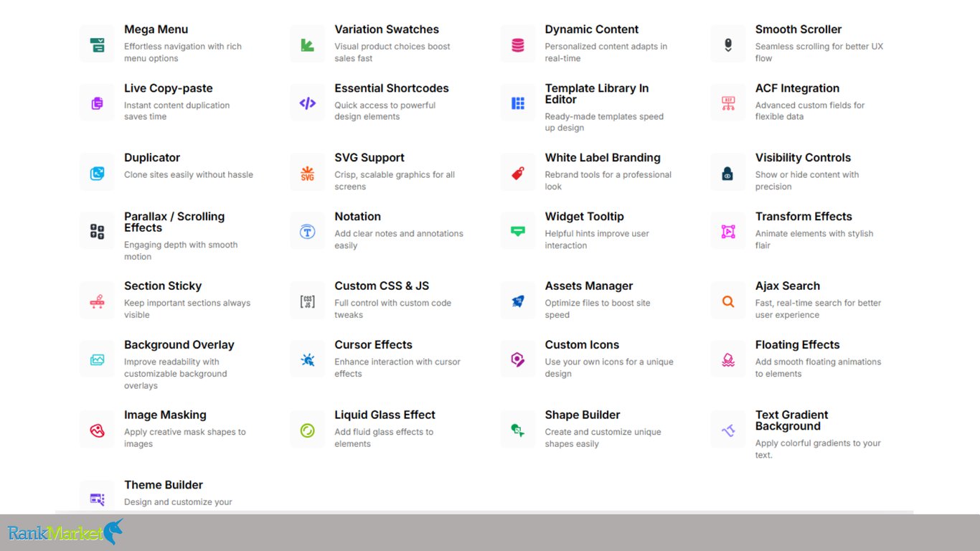
Task: Select the SVG Support title
Action: (369, 158)
